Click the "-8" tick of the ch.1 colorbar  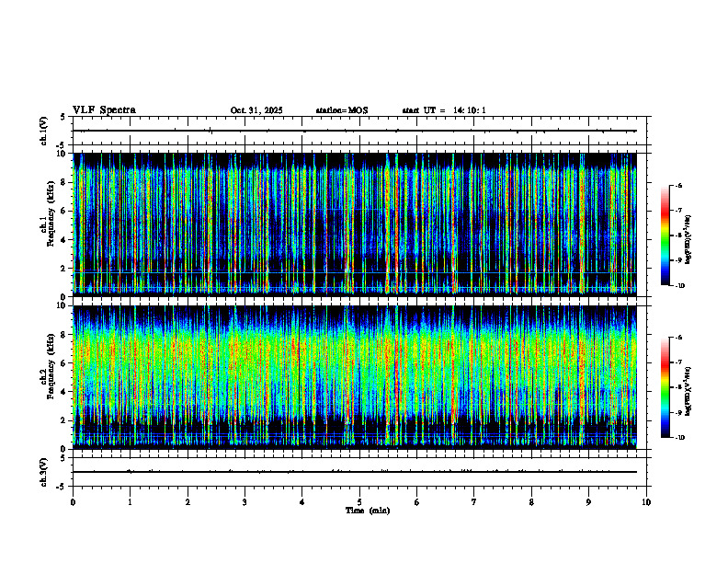[678, 236]
